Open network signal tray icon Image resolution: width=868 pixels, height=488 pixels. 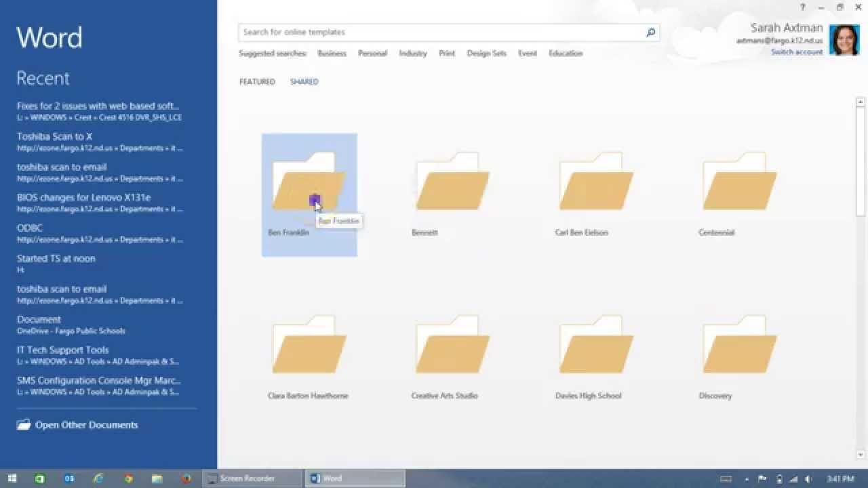click(794, 479)
